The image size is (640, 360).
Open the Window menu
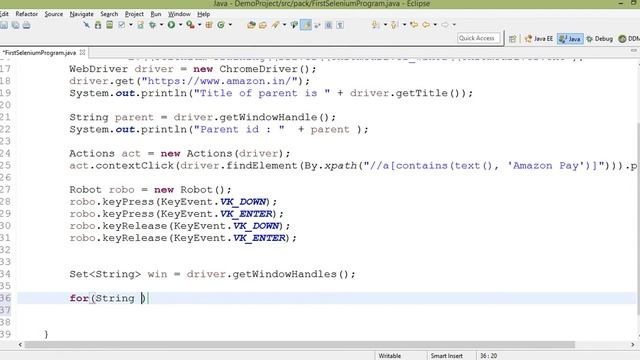coord(179,14)
